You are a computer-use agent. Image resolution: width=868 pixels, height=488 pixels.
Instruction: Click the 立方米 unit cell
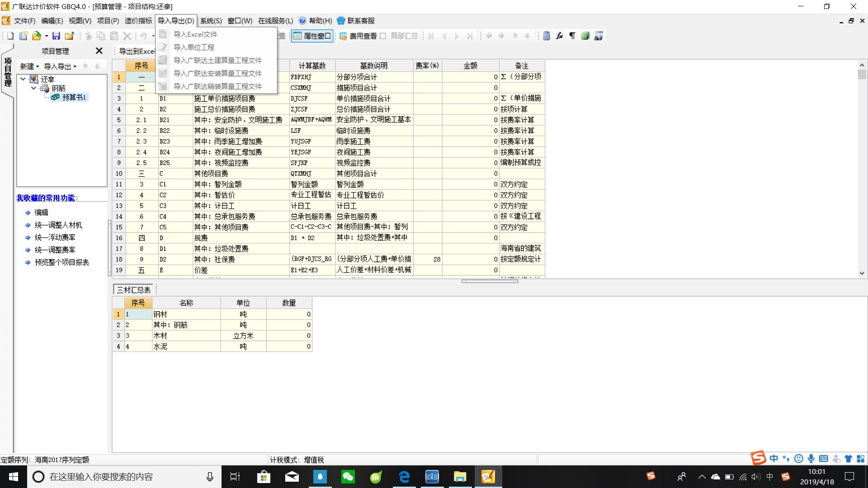coord(243,336)
